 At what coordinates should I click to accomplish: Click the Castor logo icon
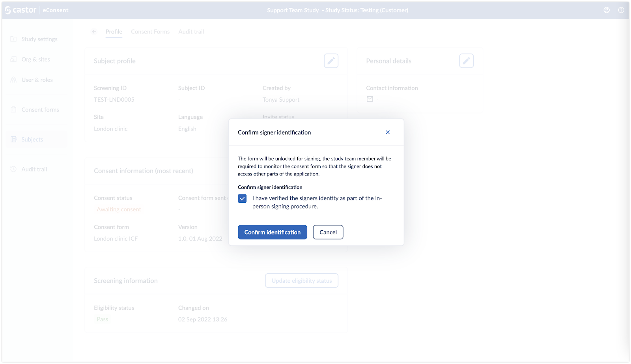click(x=8, y=10)
